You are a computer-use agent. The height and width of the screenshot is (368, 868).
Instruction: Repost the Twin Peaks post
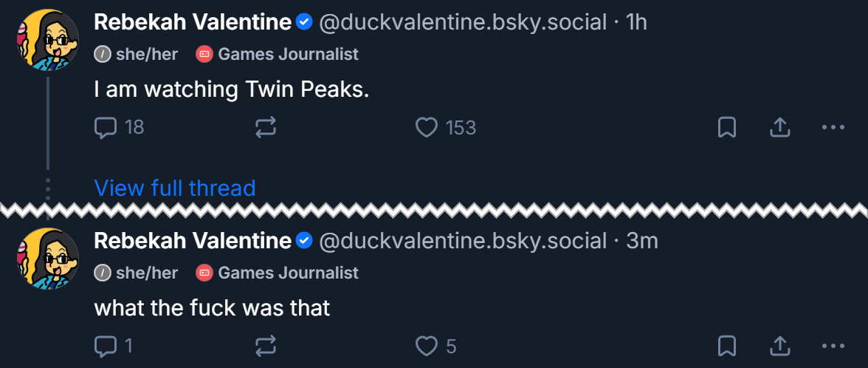click(266, 128)
